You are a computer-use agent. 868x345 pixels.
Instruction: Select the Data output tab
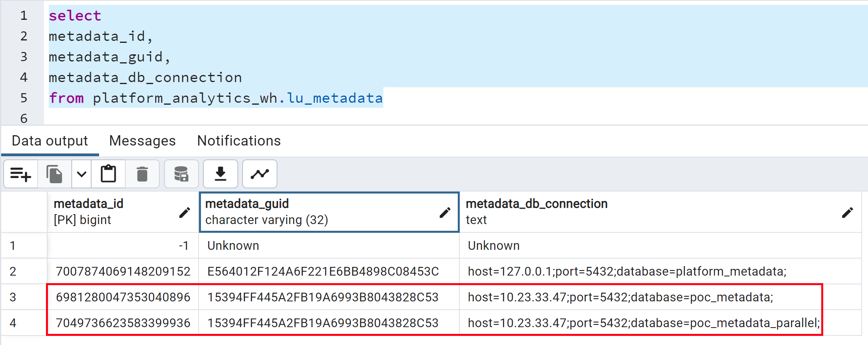click(50, 141)
